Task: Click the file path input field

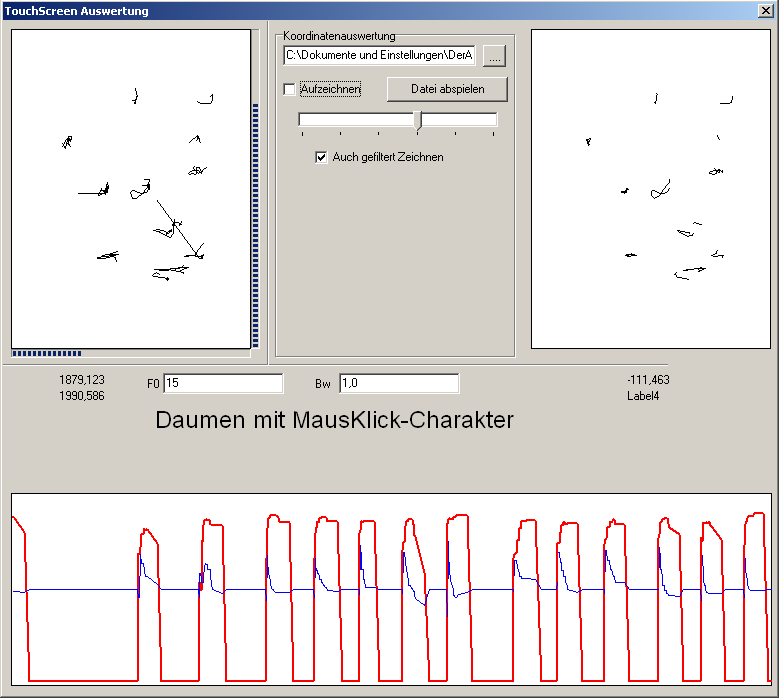Action: [379, 55]
